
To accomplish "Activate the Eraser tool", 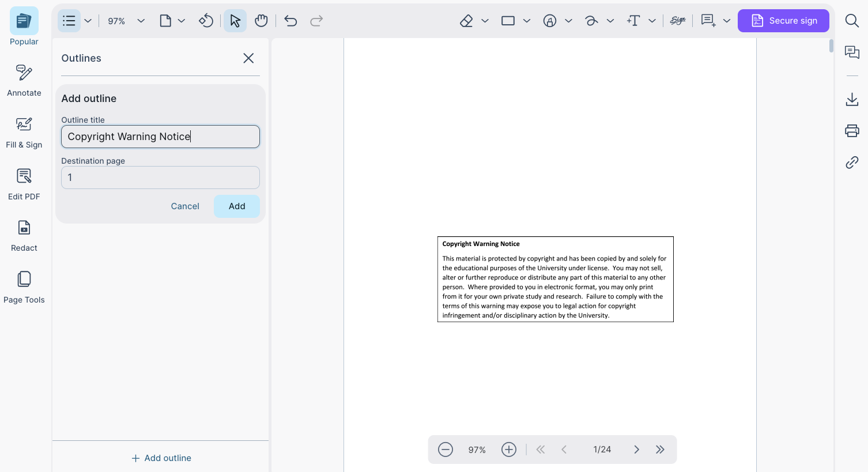I will tap(466, 20).
